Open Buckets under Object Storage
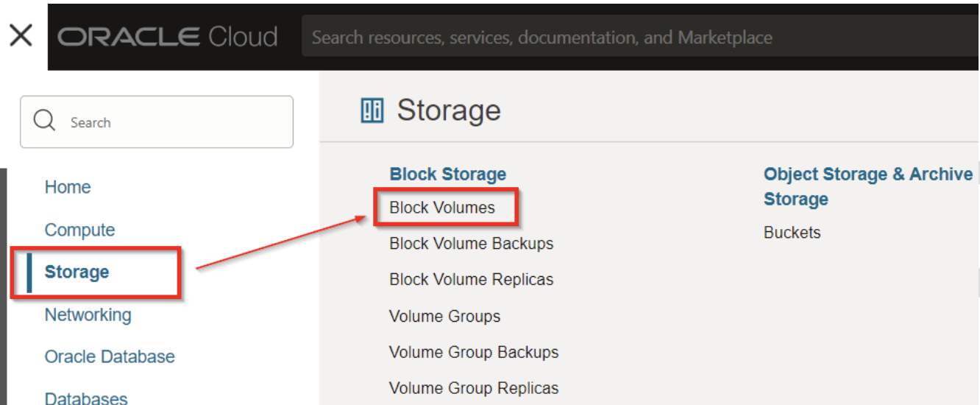Screen dimensions: 980x405 [x=792, y=232]
